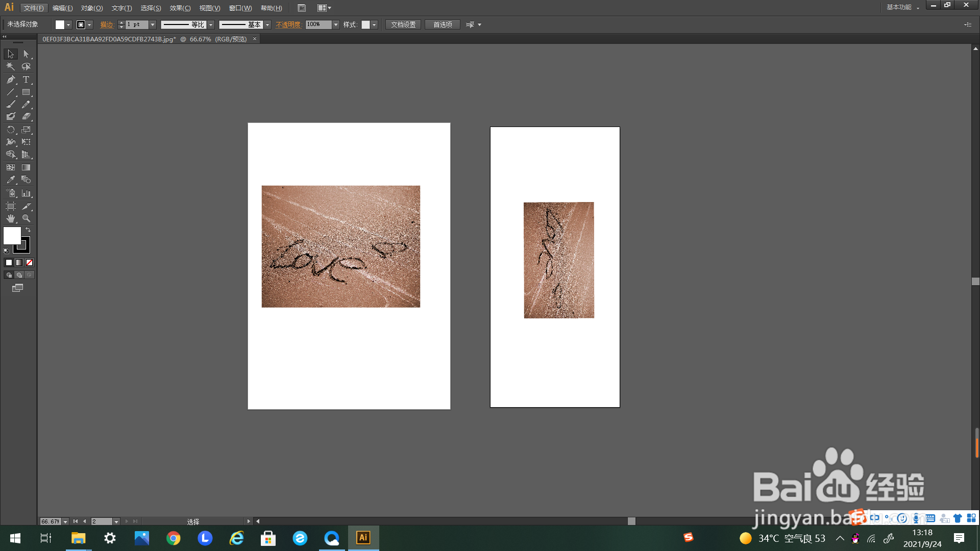Image resolution: width=980 pixels, height=551 pixels.
Task: Click the white fill color swatch
Action: tap(12, 236)
